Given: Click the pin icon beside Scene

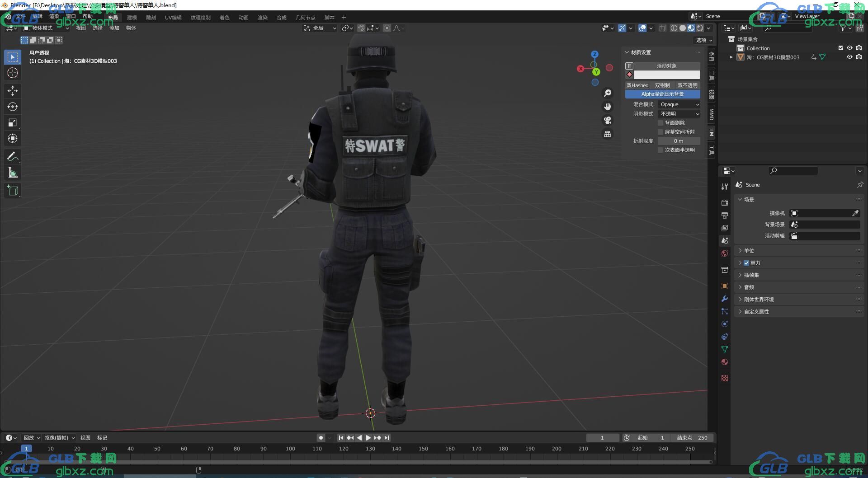Looking at the screenshot, I should [x=860, y=185].
